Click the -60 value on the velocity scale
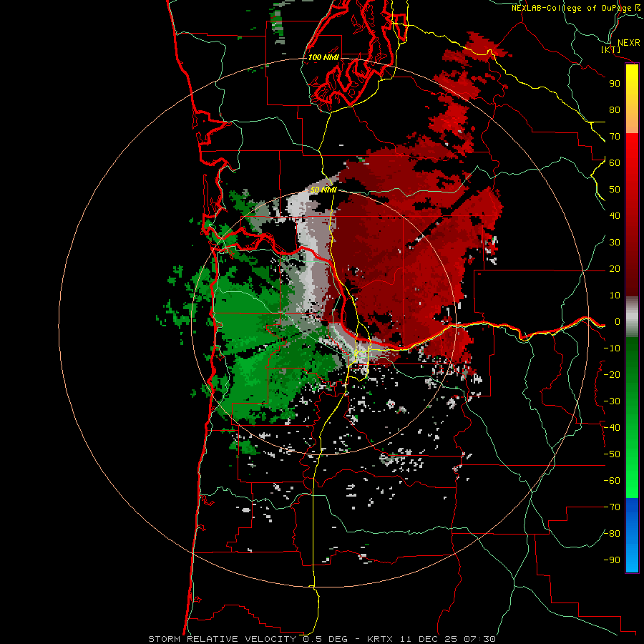644x644 pixels. [612, 481]
